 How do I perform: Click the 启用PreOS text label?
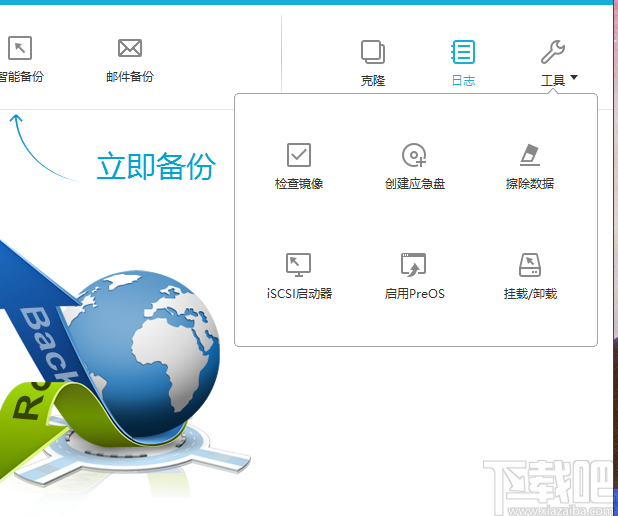click(415, 294)
